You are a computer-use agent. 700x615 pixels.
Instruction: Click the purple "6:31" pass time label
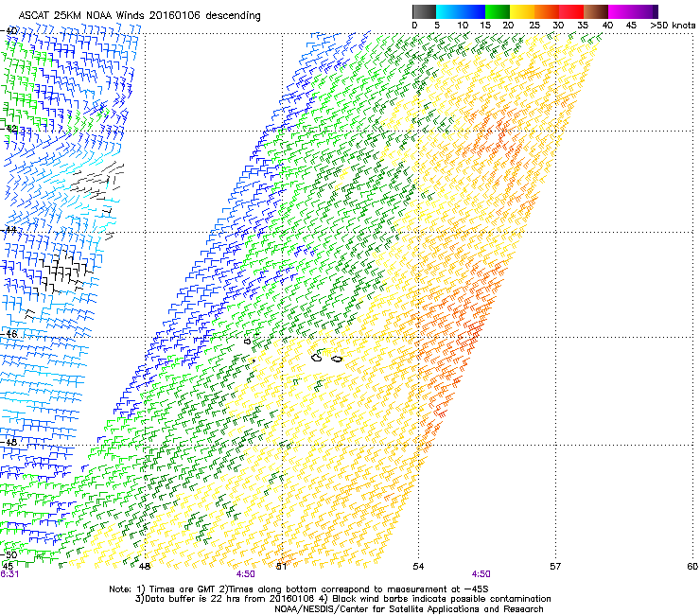[9, 574]
